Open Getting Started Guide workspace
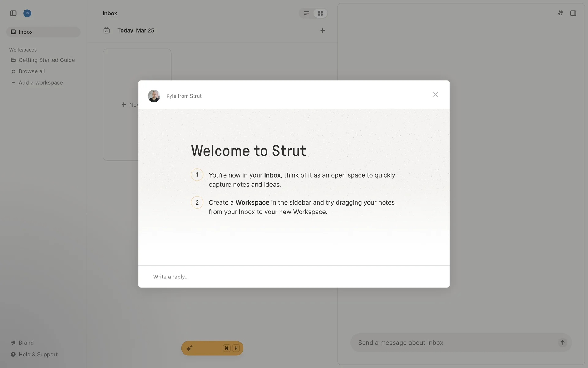 [47, 60]
